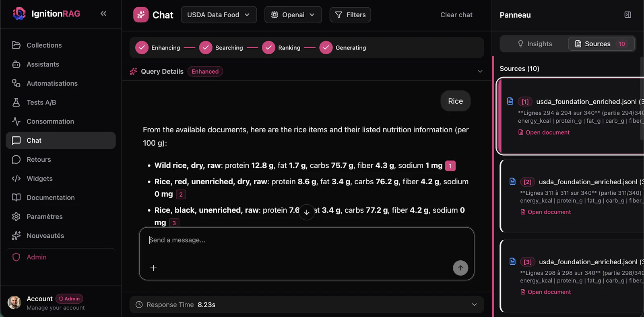Select Chat in the sidebar
644x317 pixels.
click(60, 140)
